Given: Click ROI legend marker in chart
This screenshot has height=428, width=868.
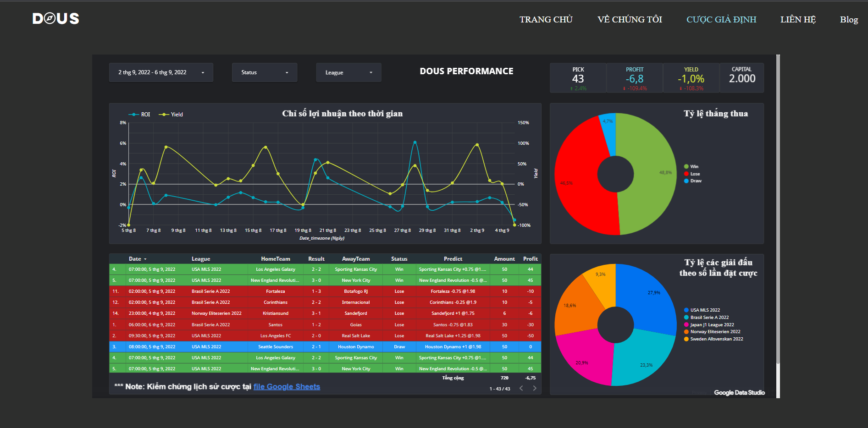Looking at the screenshot, I should tap(133, 115).
